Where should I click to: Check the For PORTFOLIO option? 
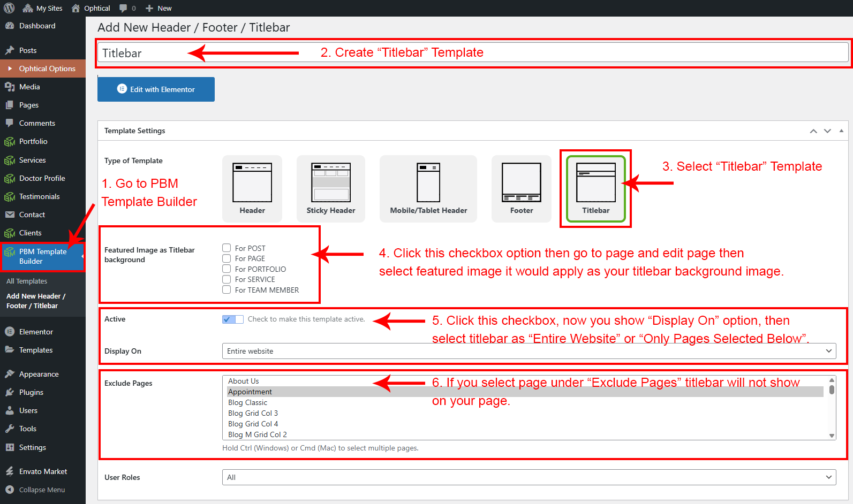pyautogui.click(x=227, y=269)
